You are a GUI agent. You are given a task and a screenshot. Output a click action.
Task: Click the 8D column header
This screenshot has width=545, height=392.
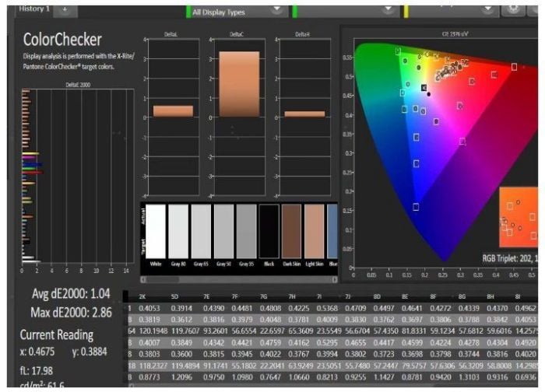[x=377, y=296]
